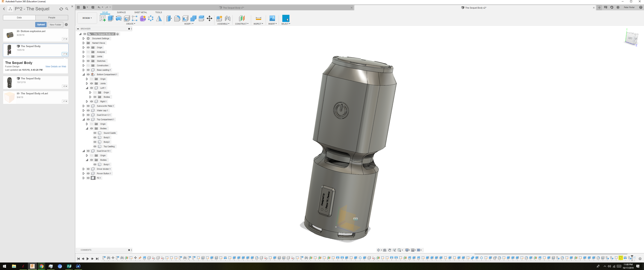Switch to the SHEET METAL tab

140,12
